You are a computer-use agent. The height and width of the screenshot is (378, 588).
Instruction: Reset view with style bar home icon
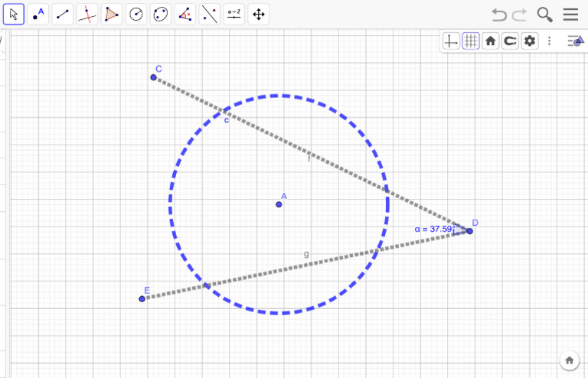[x=490, y=41]
